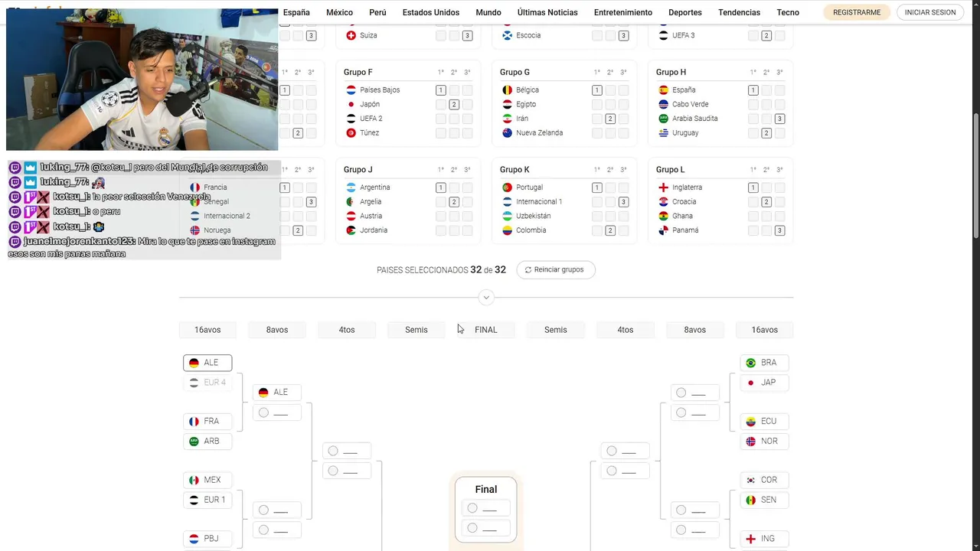The height and width of the screenshot is (551, 980).
Task: Select the Ecuador flag team ECU
Action: click(751, 422)
